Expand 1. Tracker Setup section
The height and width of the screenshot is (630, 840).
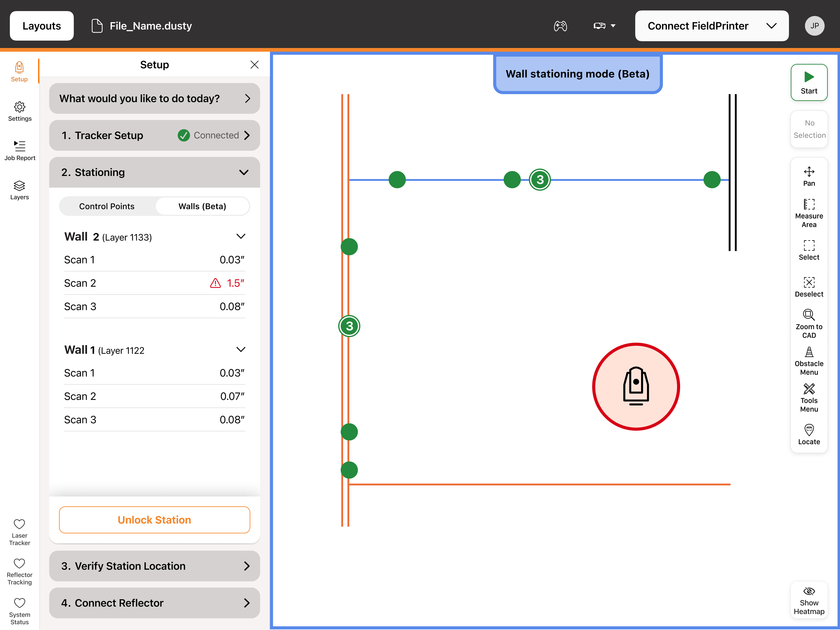click(x=155, y=135)
